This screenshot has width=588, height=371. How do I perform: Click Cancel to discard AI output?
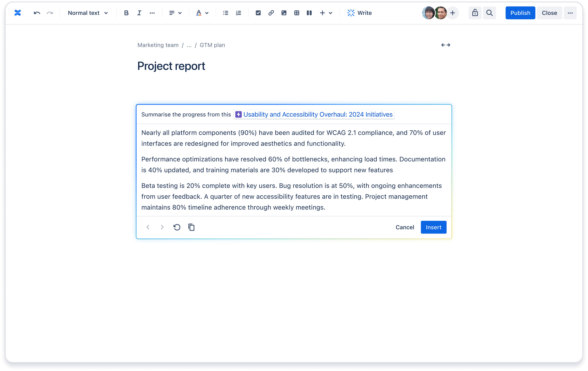[x=405, y=227]
